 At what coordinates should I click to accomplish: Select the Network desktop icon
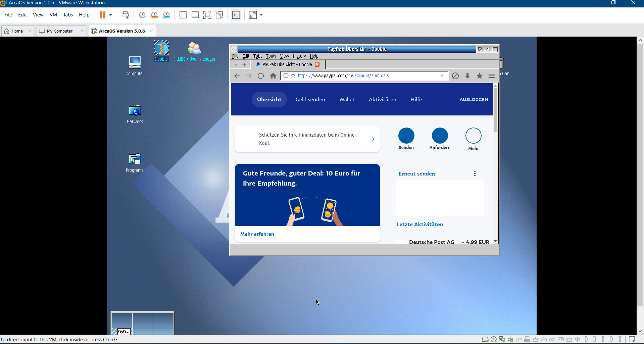135,114
